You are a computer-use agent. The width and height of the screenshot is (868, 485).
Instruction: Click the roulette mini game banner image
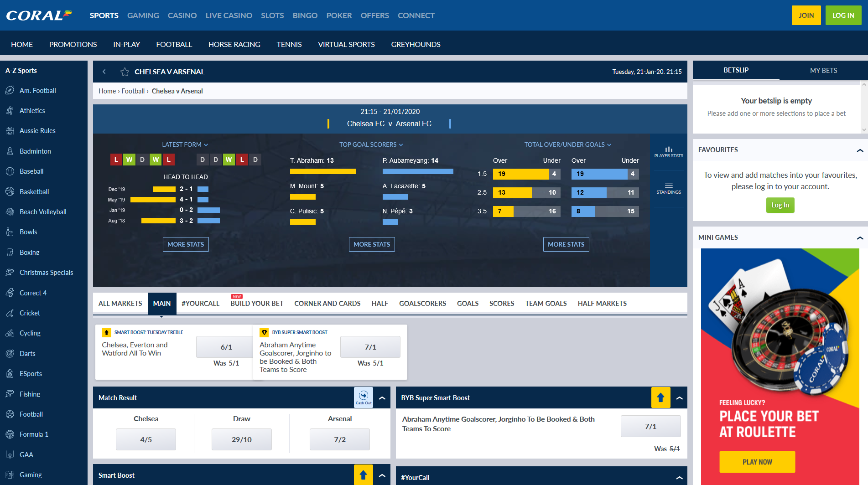(x=780, y=366)
